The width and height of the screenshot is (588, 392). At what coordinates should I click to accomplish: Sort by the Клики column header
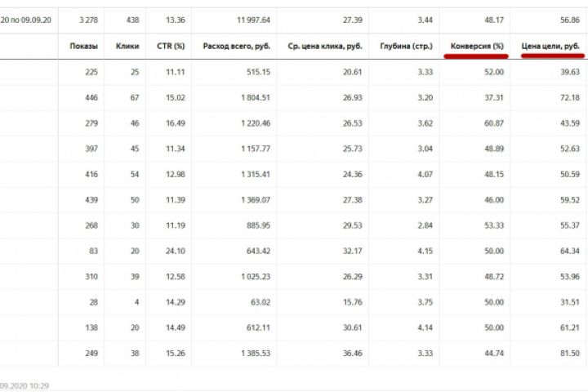128,47
